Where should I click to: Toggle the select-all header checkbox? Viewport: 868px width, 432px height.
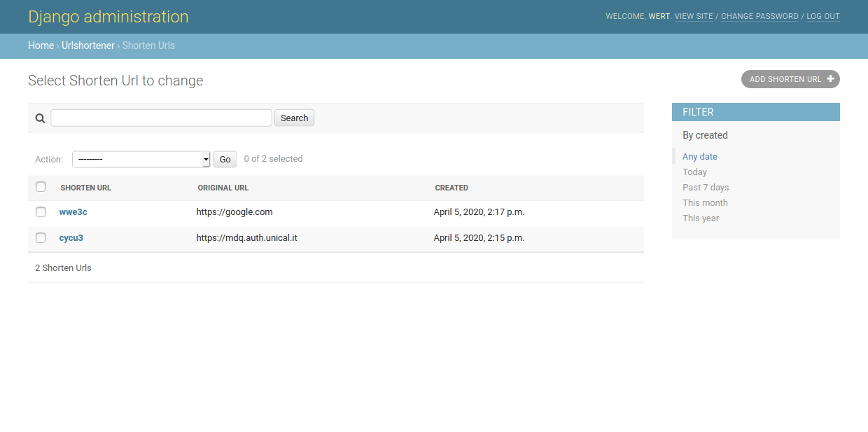[x=41, y=186]
